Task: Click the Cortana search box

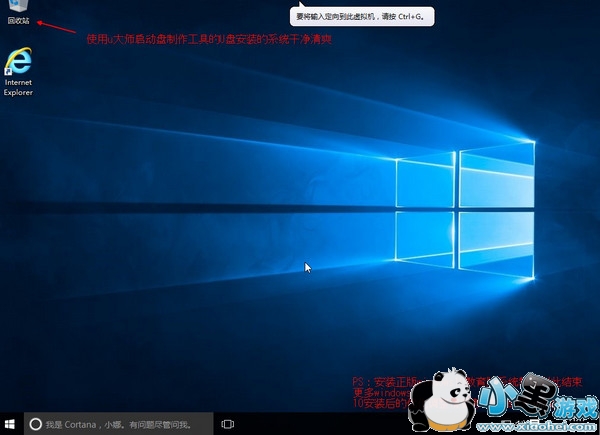Action: click(118, 424)
